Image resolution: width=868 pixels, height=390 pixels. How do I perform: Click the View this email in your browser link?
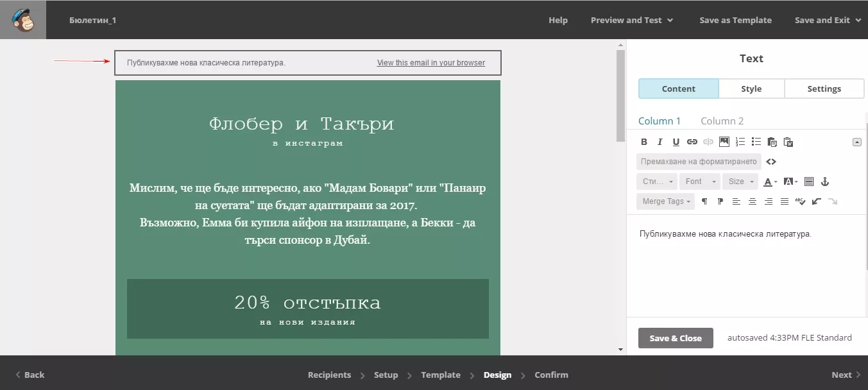pos(431,63)
